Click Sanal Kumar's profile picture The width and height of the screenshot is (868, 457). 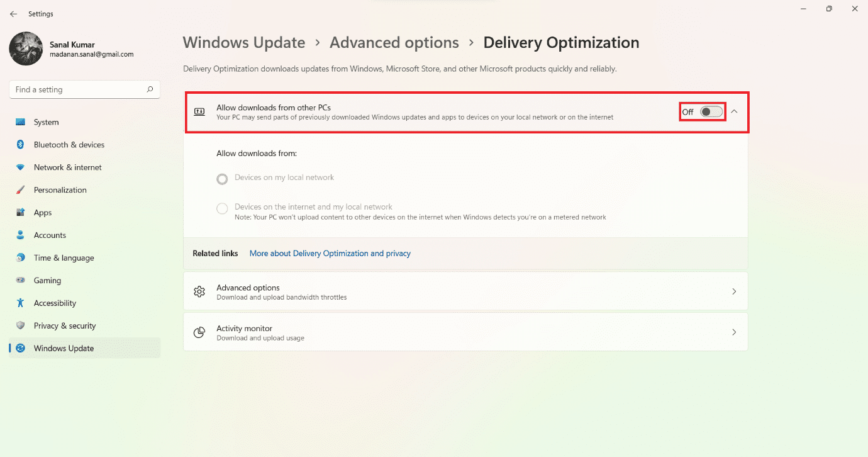coord(26,48)
